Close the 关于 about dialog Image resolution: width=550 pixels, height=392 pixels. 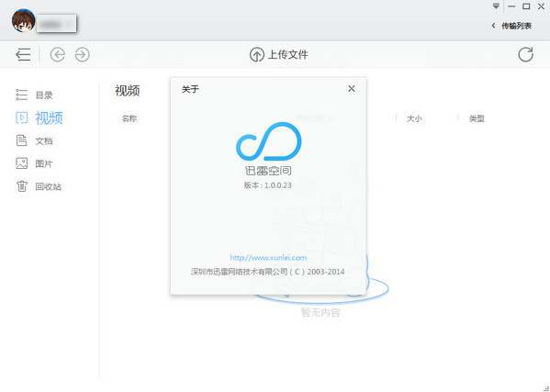[x=352, y=89]
